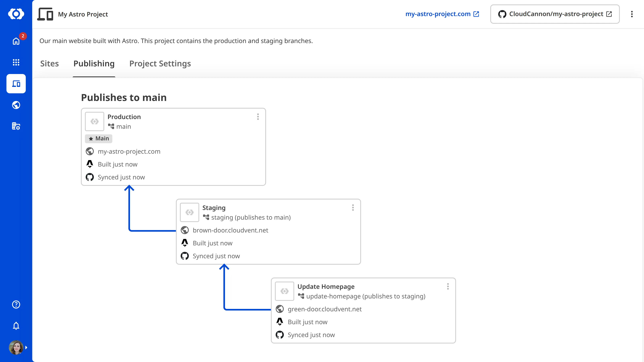
Task: Click the GitHub sync icon in Update Homepage card
Action: [x=280, y=335]
